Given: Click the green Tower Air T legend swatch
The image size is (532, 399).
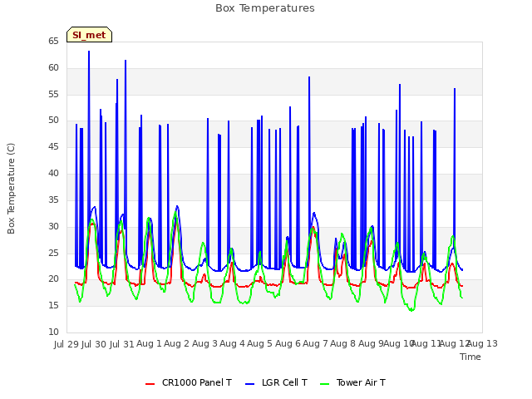Looking at the screenshot, I should [x=325, y=384].
